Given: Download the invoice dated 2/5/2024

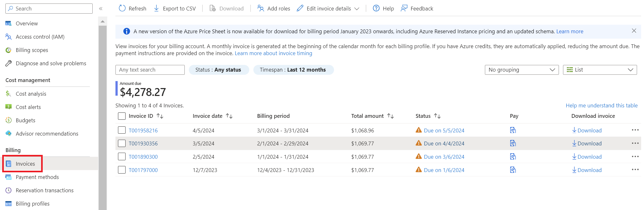Looking at the screenshot, I should click(587, 157).
